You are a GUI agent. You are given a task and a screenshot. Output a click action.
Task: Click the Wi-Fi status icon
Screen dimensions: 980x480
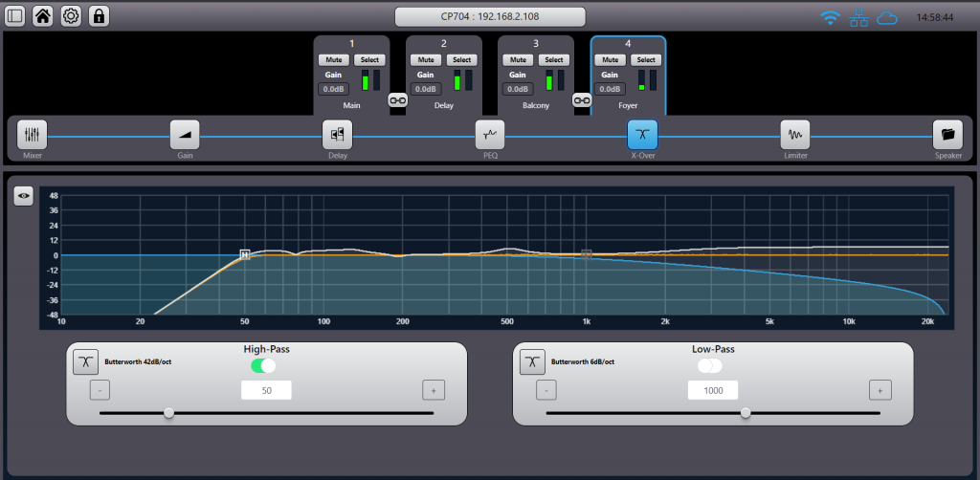click(830, 17)
